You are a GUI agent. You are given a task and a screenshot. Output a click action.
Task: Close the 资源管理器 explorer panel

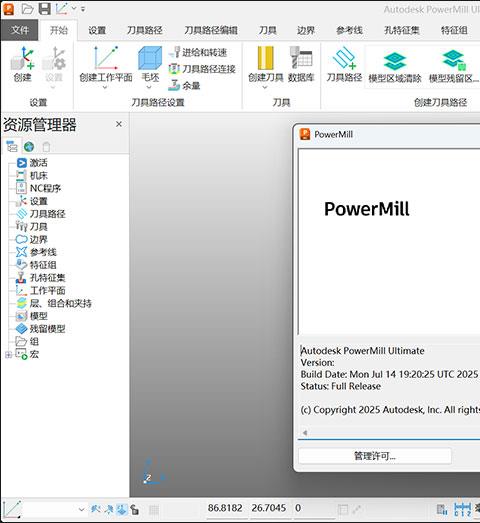click(119, 124)
